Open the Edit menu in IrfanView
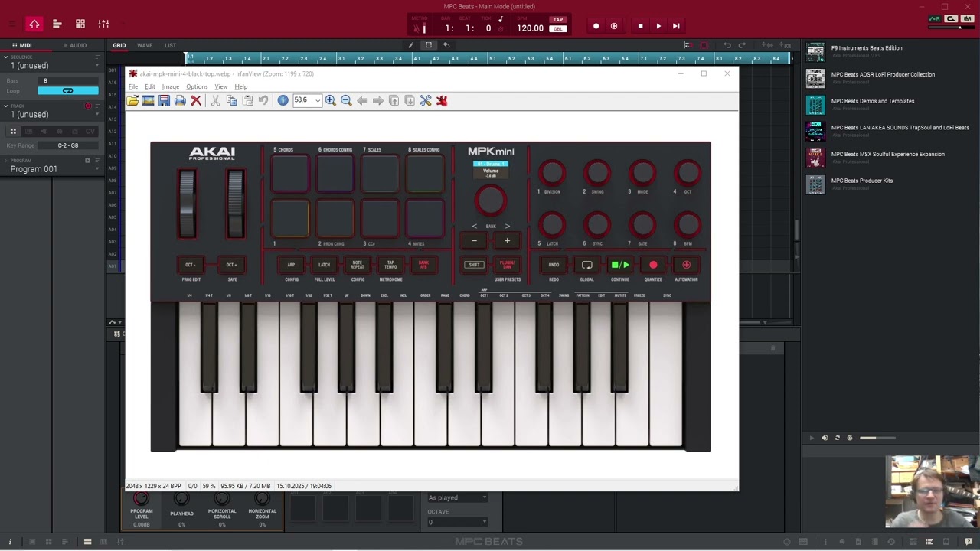 [x=150, y=87]
